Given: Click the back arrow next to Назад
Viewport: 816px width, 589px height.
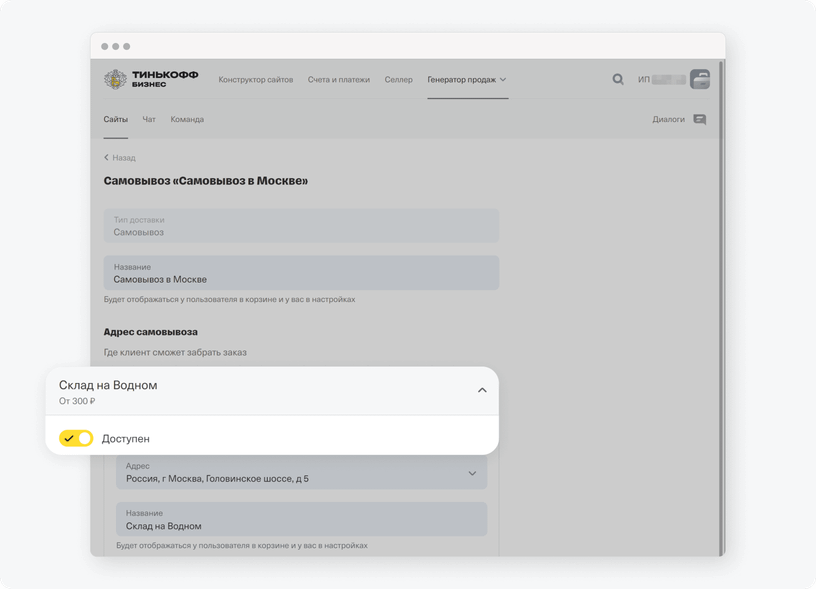Looking at the screenshot, I should coord(106,157).
